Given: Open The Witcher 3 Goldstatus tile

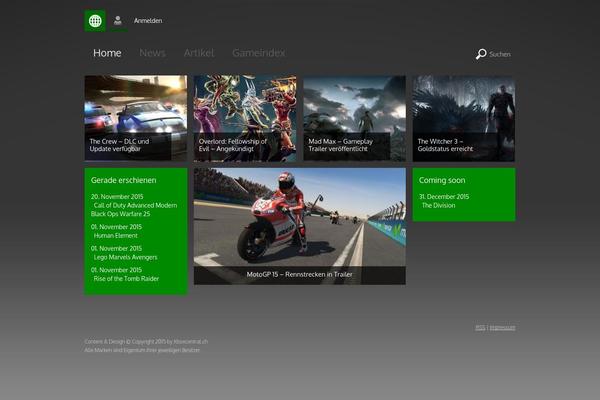Looking at the screenshot, I should pos(464,118).
